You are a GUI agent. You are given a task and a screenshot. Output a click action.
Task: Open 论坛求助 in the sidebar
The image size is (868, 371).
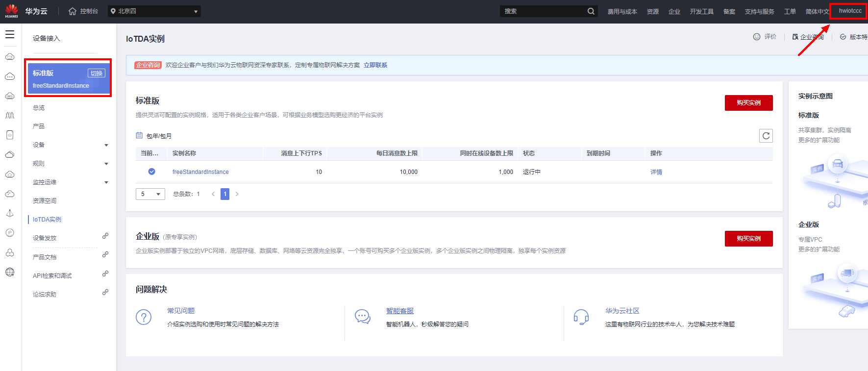pyautogui.click(x=45, y=295)
